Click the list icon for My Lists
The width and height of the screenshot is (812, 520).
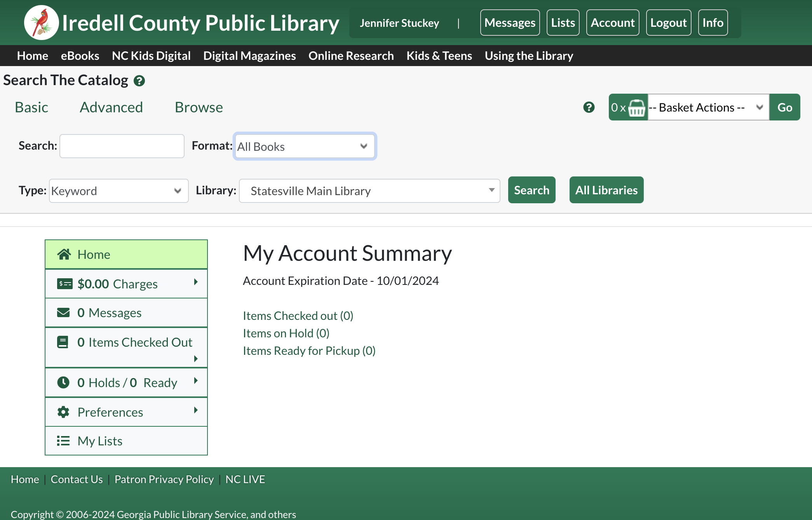click(63, 441)
